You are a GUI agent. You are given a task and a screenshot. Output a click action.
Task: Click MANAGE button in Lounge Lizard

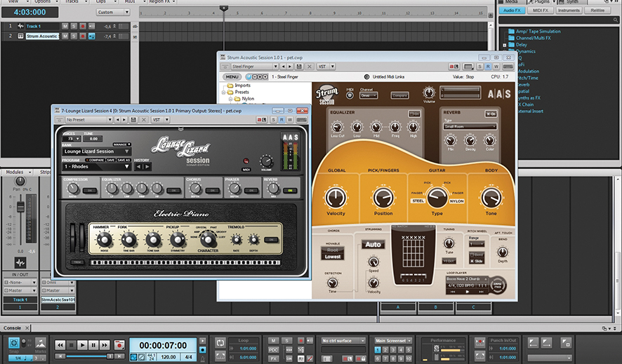pyautogui.click(x=121, y=144)
